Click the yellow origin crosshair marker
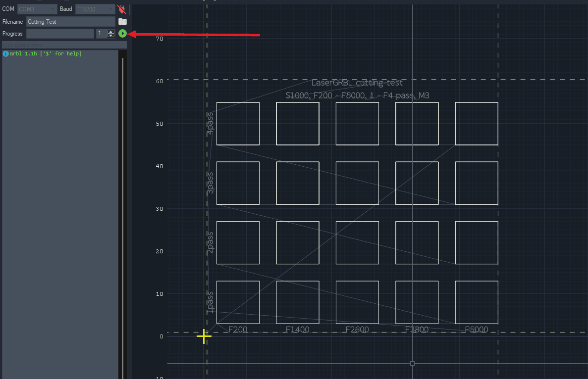This screenshot has width=588, height=379. tap(204, 336)
